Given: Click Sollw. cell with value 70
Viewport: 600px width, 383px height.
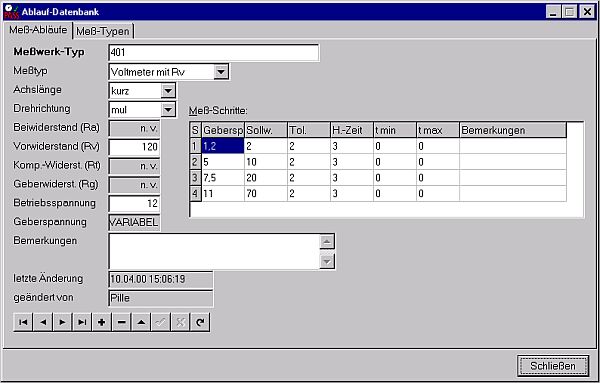Looking at the screenshot, I should tap(266, 193).
